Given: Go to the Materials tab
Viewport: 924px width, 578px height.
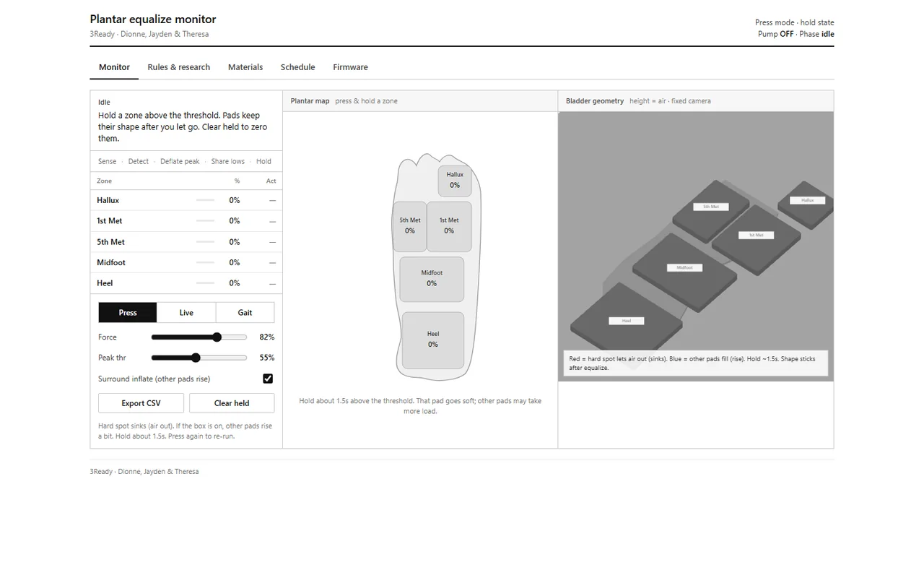Looking at the screenshot, I should tap(245, 67).
